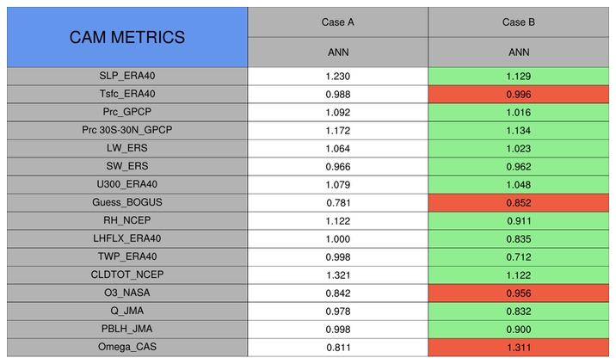Select the Case B column header
The image size is (616, 364).
519,22
